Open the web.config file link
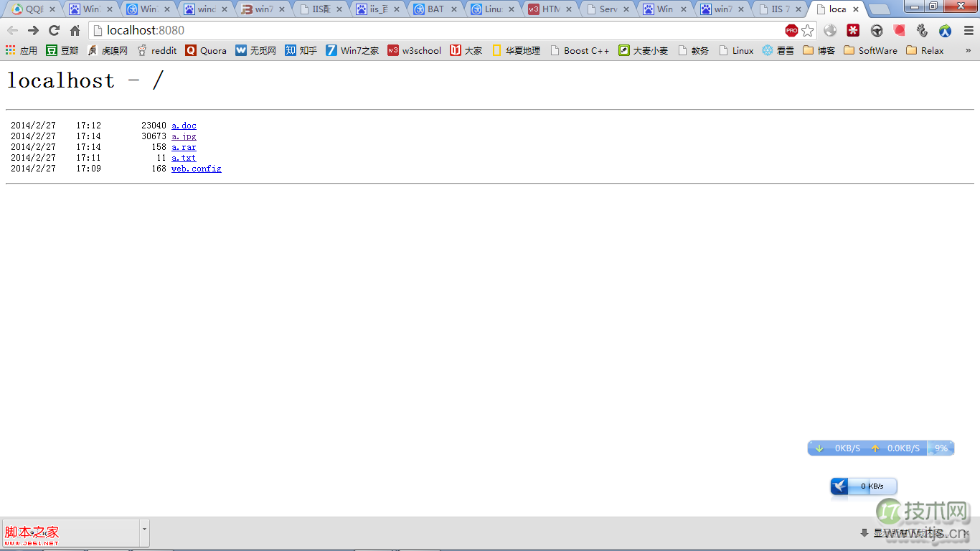Viewport: 980px width, 551px height. [196, 169]
